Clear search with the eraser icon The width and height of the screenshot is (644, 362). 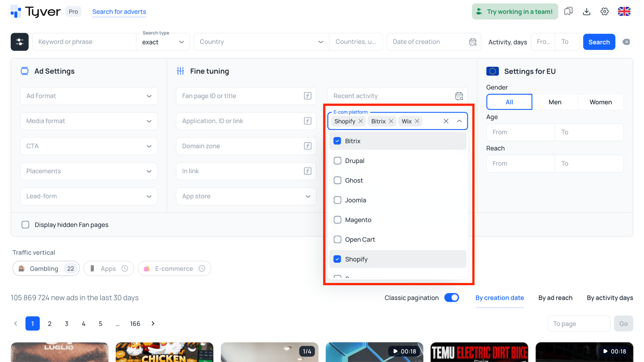(626, 42)
